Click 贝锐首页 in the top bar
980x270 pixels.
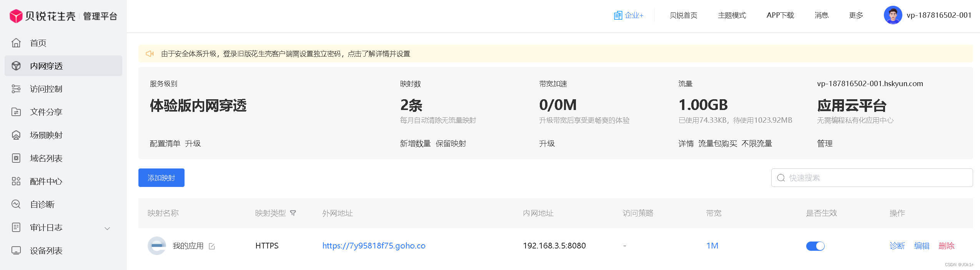pyautogui.click(x=683, y=15)
